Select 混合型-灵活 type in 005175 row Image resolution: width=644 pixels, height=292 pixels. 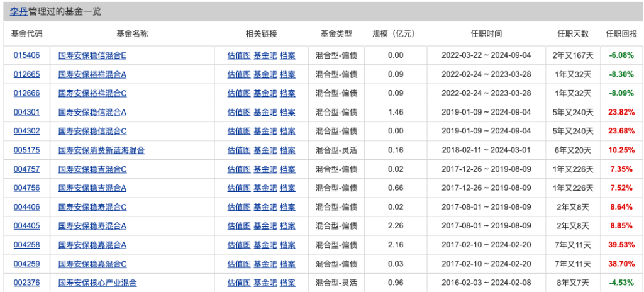(x=336, y=150)
